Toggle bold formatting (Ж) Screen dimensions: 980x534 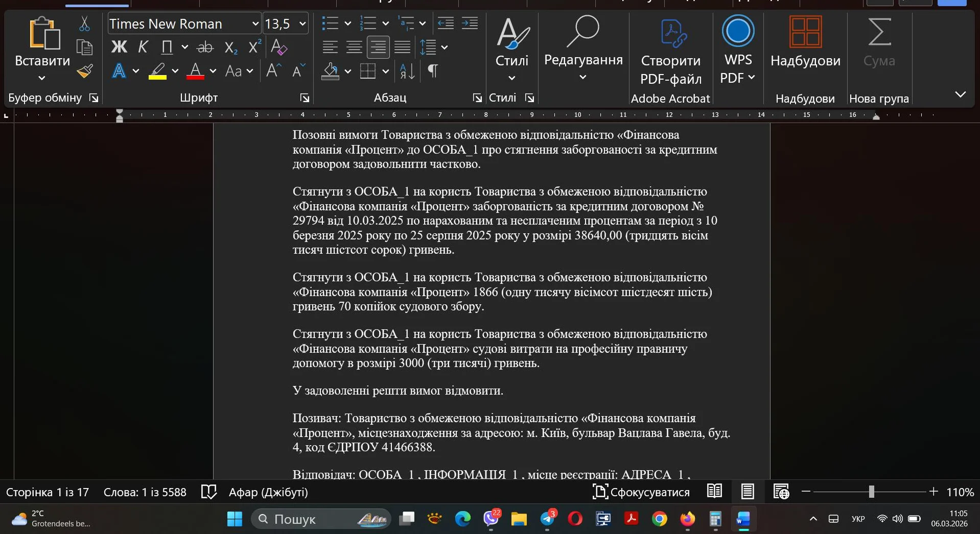119,46
